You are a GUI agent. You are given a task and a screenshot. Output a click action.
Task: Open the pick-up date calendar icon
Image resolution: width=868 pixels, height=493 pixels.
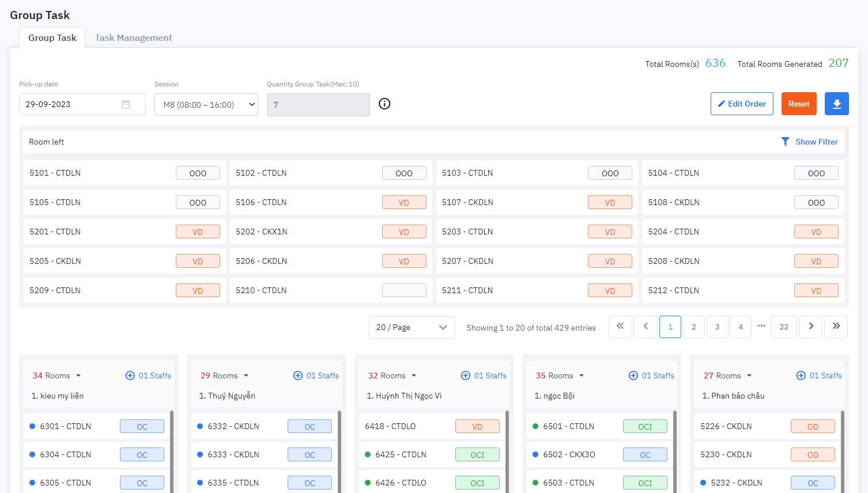[x=126, y=104]
